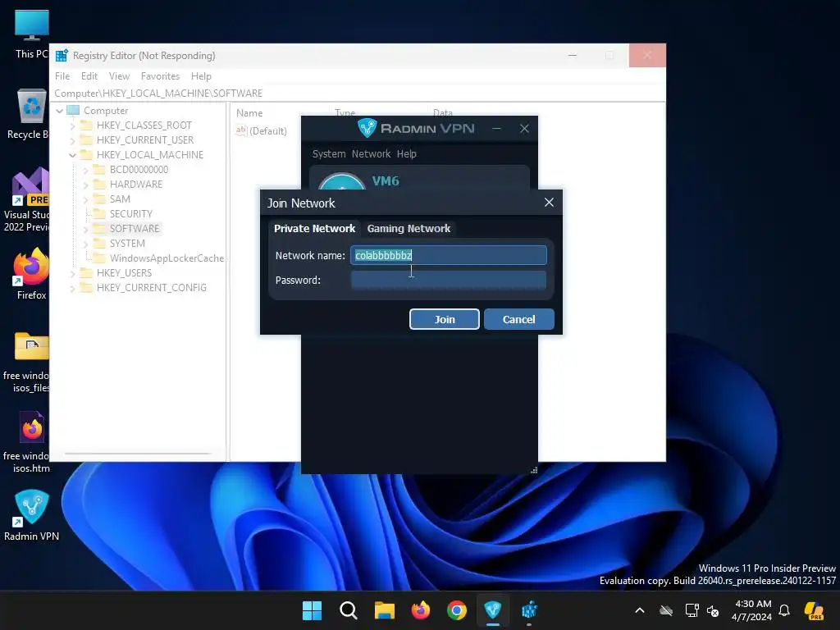This screenshot has width=840, height=630.
Task: Launch Chrome from the taskbar
Action: pyautogui.click(x=456, y=610)
